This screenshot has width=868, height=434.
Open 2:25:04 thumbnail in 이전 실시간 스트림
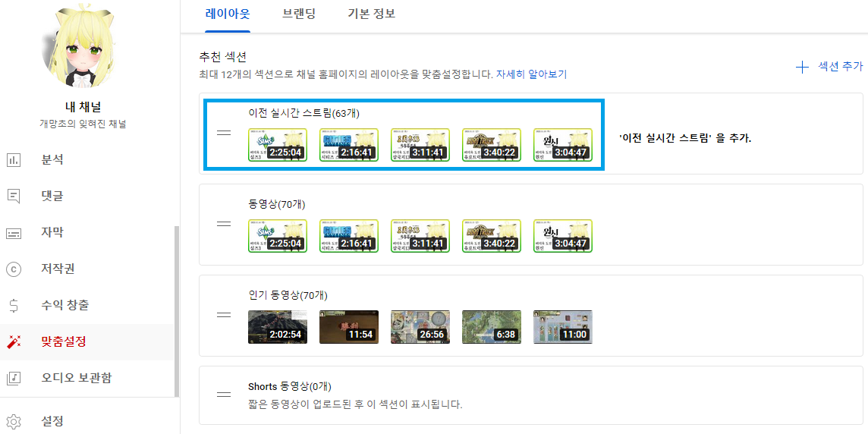278,145
